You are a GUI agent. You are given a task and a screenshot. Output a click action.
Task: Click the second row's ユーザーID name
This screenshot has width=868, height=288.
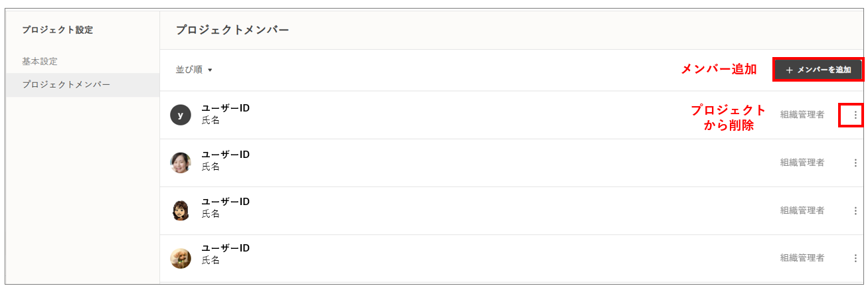(226, 155)
